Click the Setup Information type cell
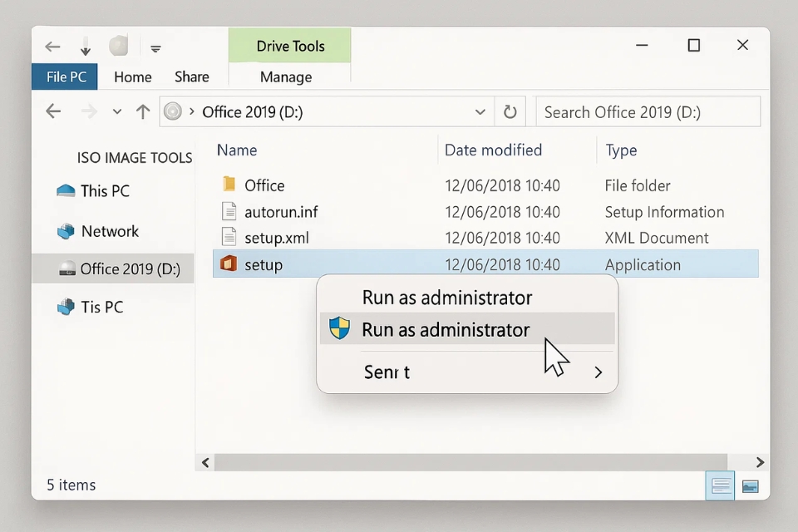This screenshot has width=798, height=532. [x=664, y=212]
